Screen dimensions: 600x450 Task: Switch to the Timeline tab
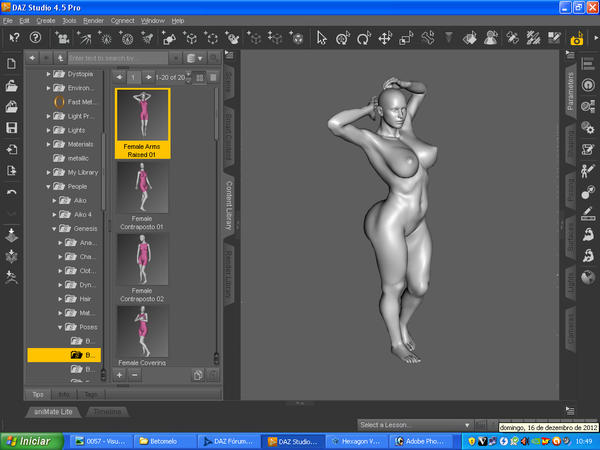click(107, 412)
